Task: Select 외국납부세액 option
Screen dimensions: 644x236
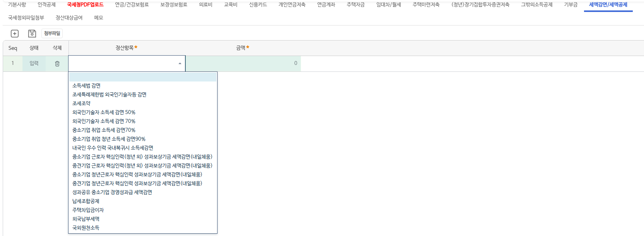Action: (x=143, y=219)
